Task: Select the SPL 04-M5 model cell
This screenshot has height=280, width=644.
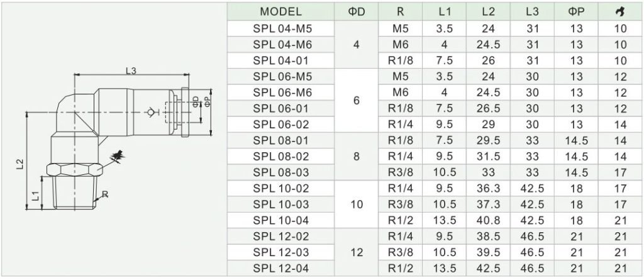Action: pyautogui.click(x=281, y=29)
